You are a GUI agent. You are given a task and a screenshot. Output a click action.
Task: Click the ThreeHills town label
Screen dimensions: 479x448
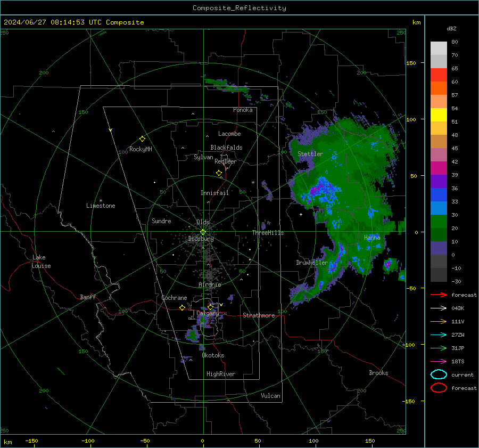coord(268,233)
